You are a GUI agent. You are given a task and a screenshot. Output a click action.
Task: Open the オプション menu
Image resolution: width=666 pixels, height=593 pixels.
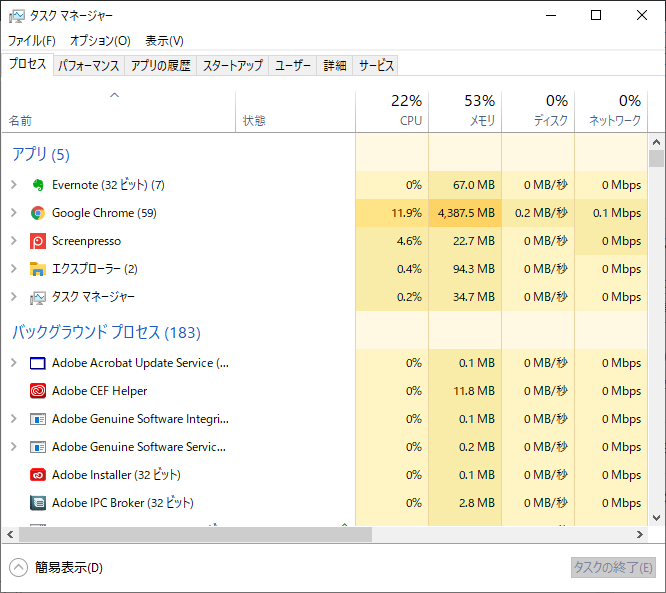point(100,41)
